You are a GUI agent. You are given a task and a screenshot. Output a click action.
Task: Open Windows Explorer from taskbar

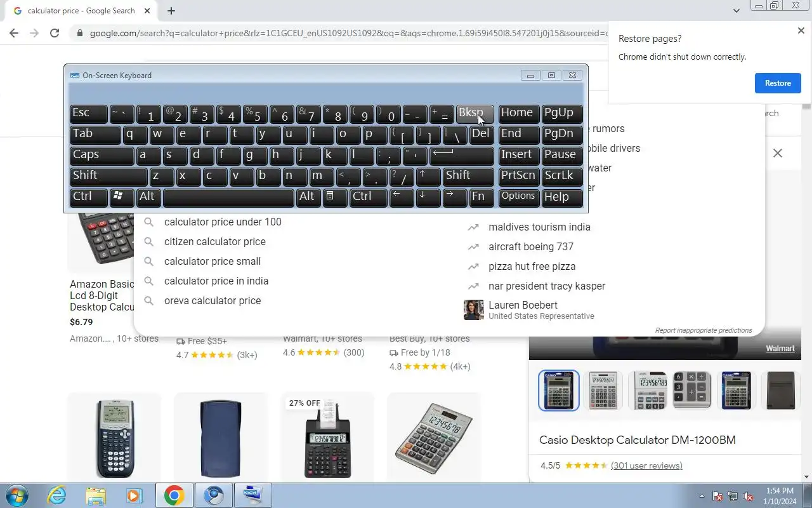point(96,495)
